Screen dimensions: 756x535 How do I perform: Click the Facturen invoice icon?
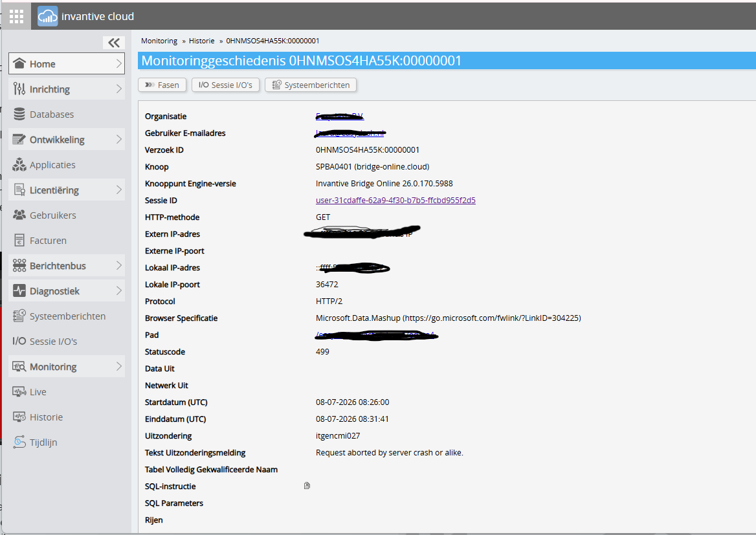[x=19, y=240]
